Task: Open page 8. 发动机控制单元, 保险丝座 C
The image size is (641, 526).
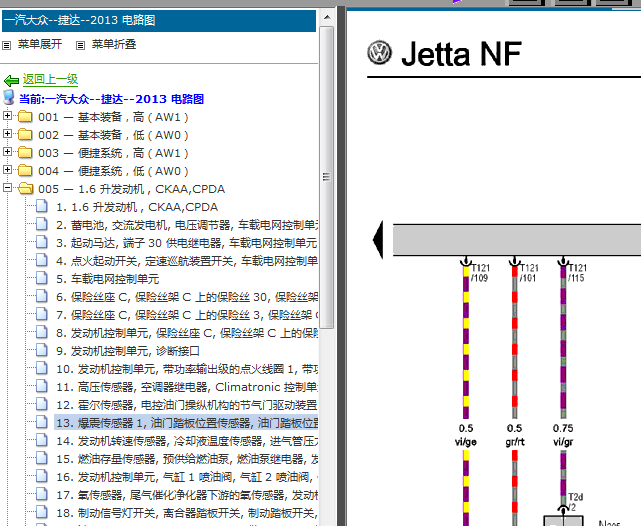Action: coord(187,333)
